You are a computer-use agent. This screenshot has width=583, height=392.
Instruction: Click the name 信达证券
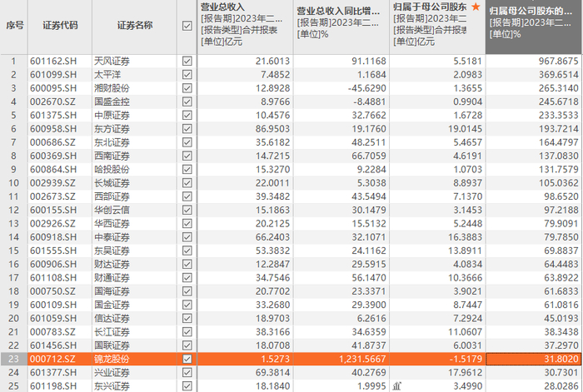(112, 319)
